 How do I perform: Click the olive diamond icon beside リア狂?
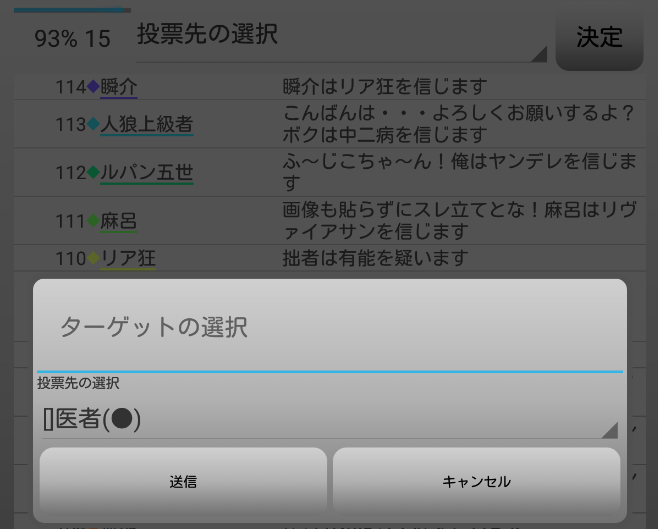pyautogui.click(x=93, y=258)
